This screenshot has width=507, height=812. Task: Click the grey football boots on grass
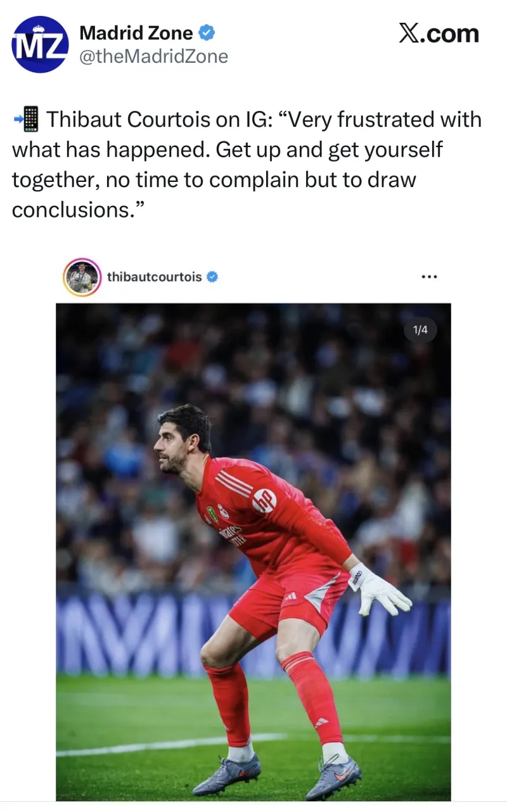277,775
